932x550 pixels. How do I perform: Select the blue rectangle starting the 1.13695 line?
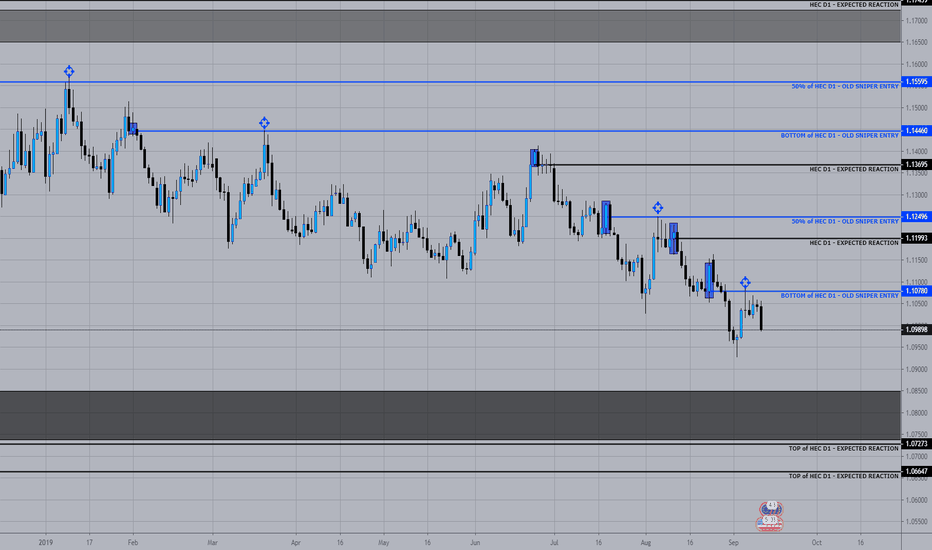click(x=534, y=158)
